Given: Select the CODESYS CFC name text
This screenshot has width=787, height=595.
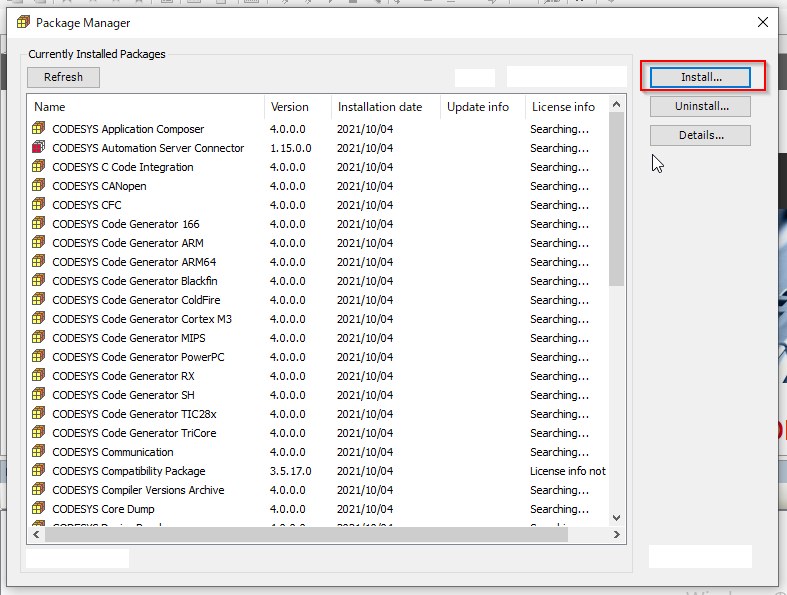Looking at the screenshot, I should [x=87, y=205].
